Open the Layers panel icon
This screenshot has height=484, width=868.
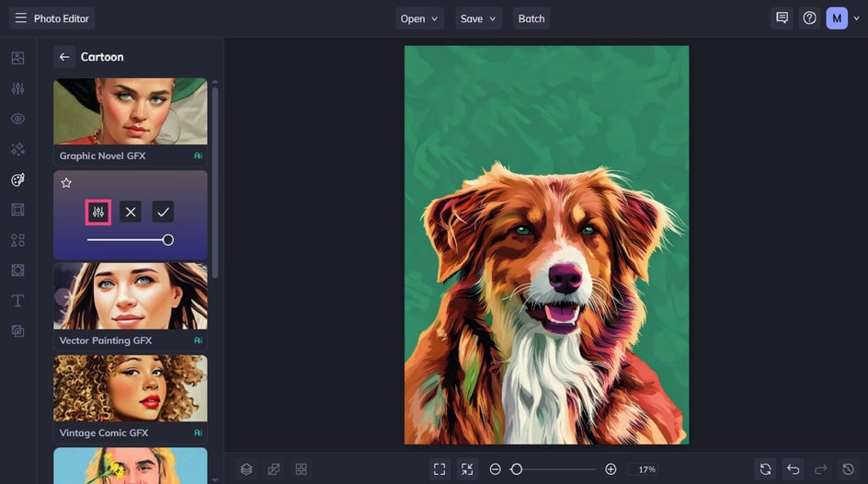[x=246, y=469]
